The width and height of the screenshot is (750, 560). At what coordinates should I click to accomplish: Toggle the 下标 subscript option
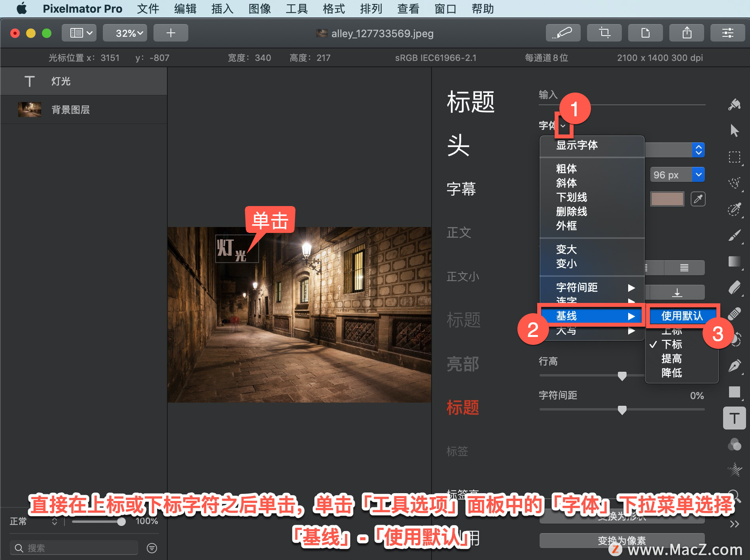point(671,344)
